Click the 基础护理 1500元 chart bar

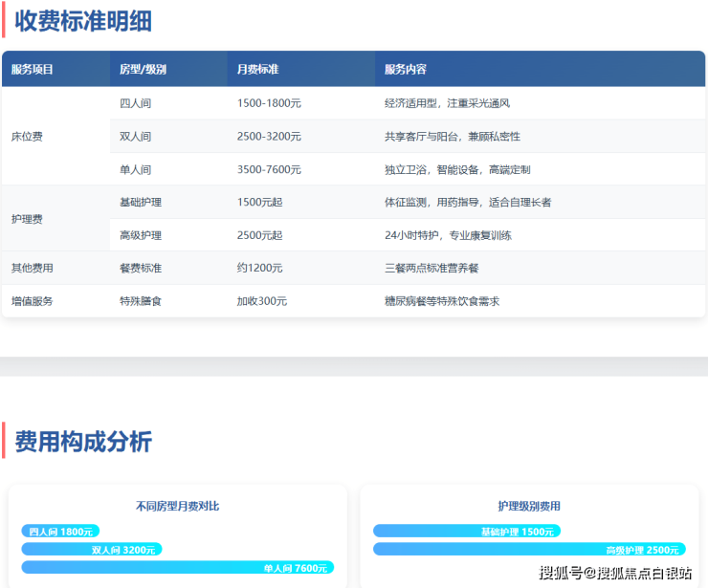(x=466, y=532)
